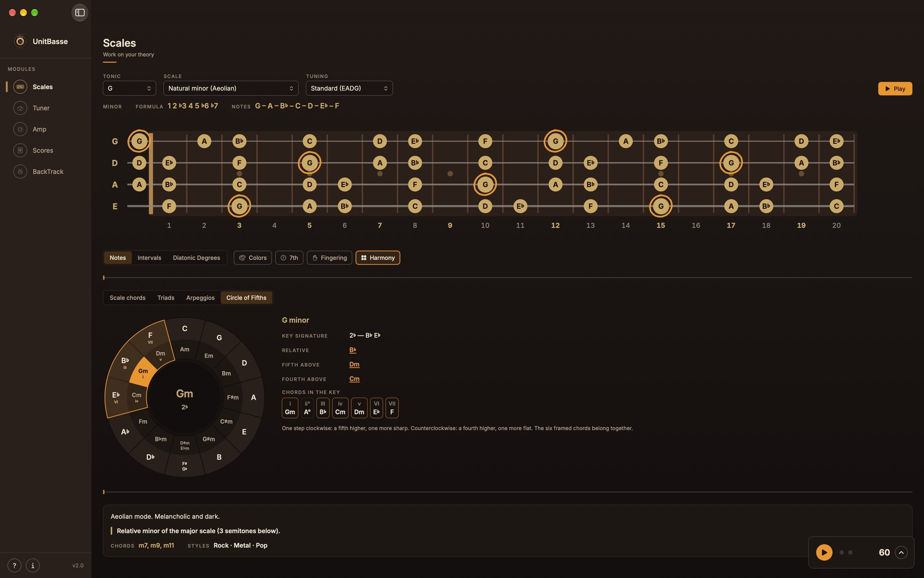Viewport: 924px width, 578px height.
Task: Open the Tuning dropdown Standard EADG
Action: 349,88
